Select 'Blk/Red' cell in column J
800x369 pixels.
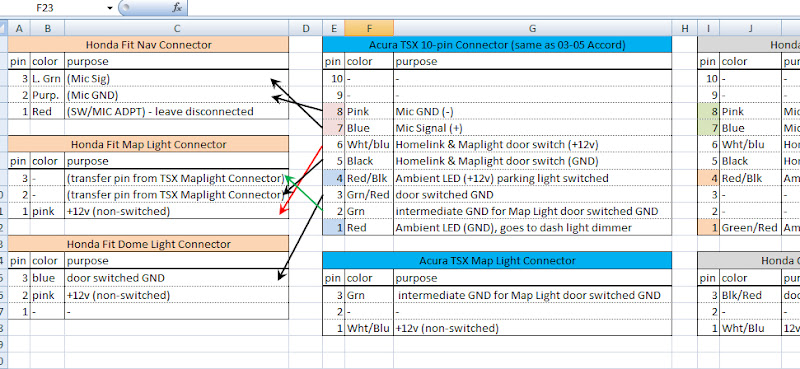point(751,295)
